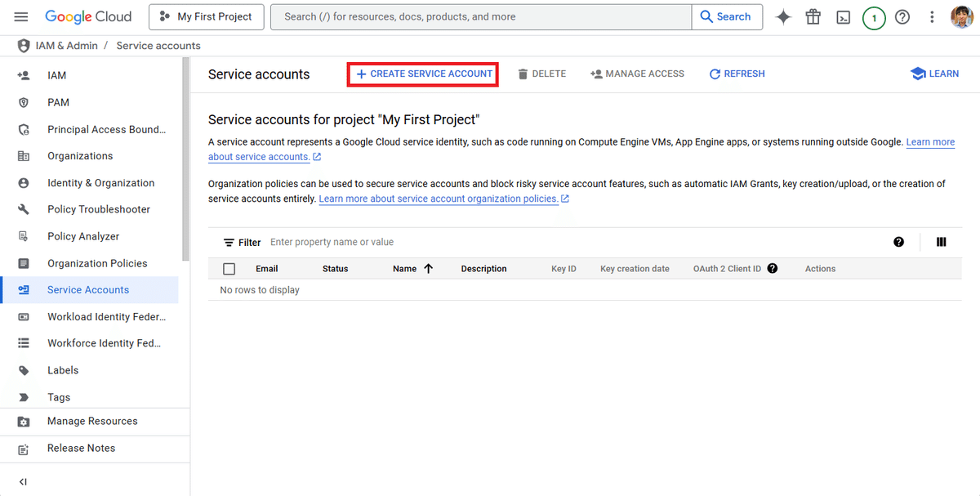The width and height of the screenshot is (980, 496).
Task: Click the Identity & Organization icon
Action: point(24,183)
